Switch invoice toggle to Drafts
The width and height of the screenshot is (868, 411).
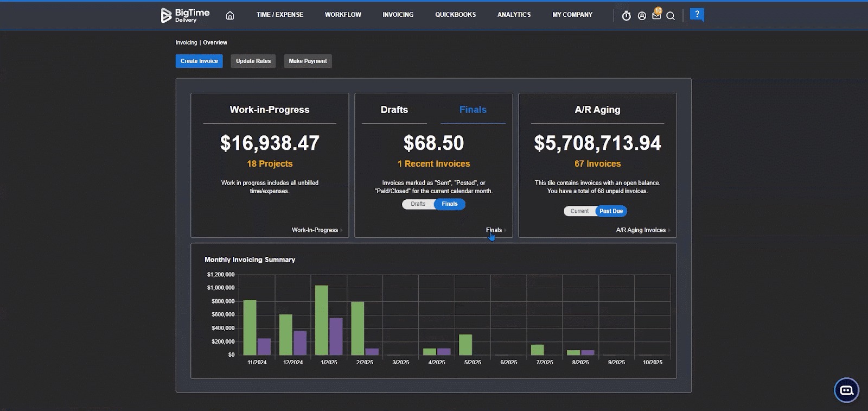click(x=418, y=204)
